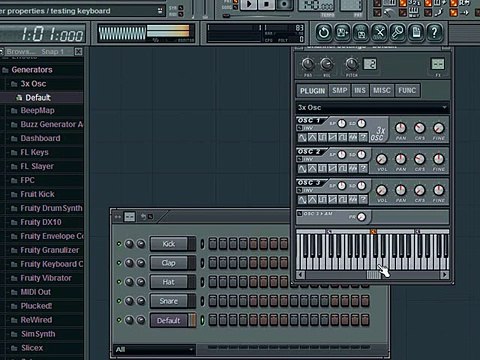
Task: Toggle INV invert for OSC 3
Action: point(299,190)
